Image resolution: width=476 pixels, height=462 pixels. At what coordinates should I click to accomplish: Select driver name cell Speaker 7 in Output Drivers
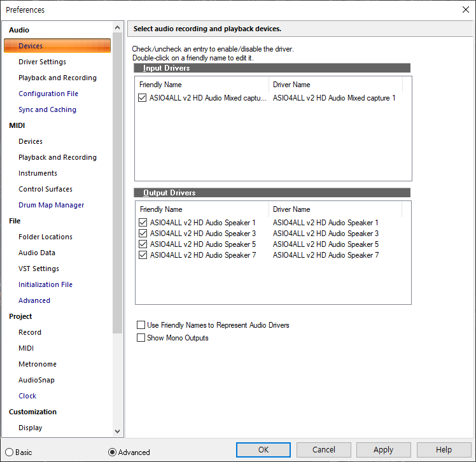[326, 255]
